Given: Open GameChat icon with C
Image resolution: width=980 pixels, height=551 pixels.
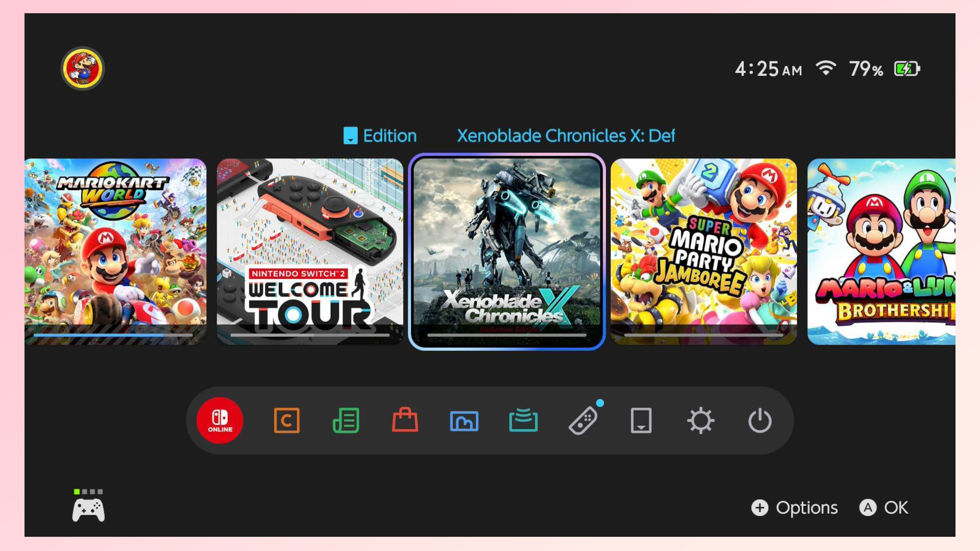Looking at the screenshot, I should click(x=287, y=420).
